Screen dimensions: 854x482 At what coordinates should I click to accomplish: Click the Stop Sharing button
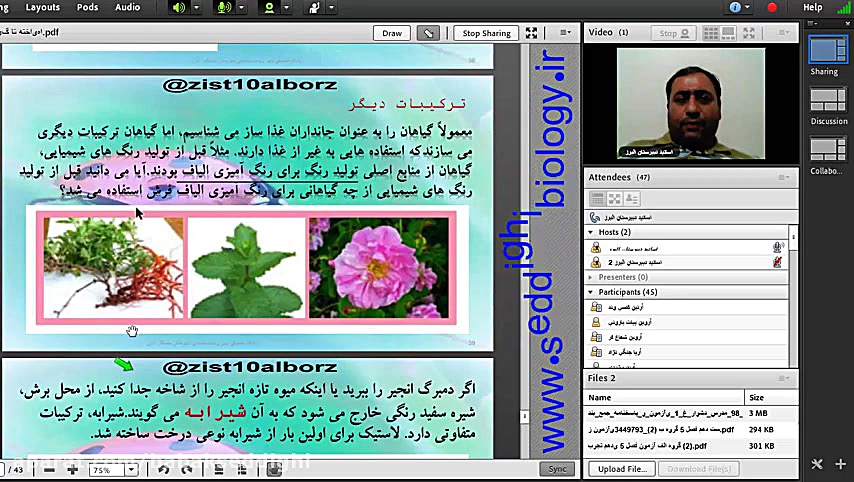486,33
